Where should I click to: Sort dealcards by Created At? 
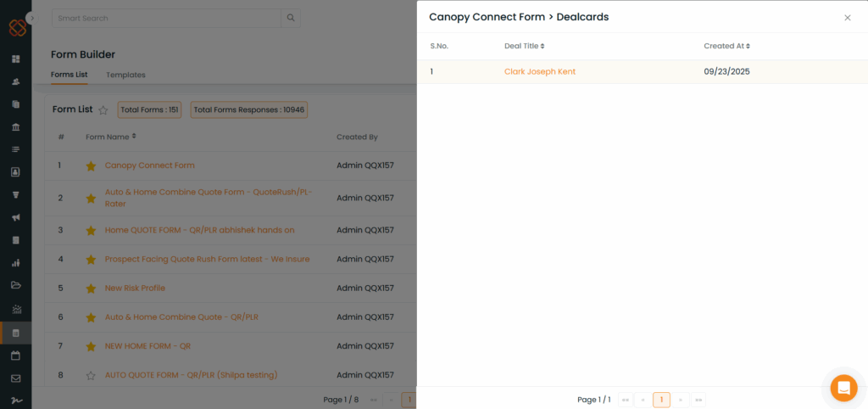pos(726,46)
